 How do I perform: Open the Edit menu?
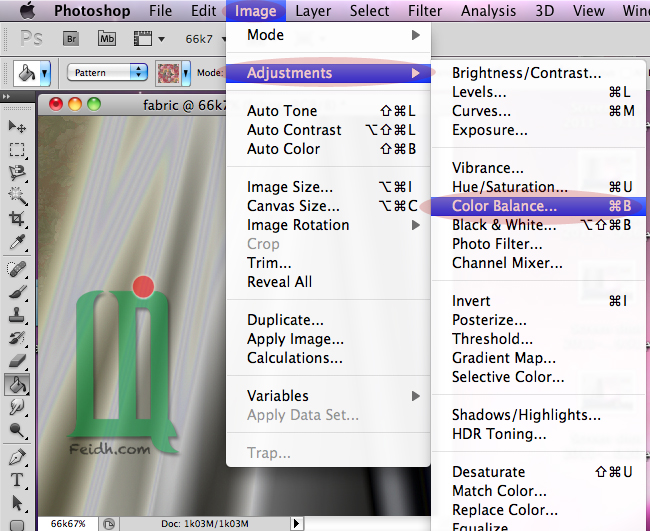(203, 10)
